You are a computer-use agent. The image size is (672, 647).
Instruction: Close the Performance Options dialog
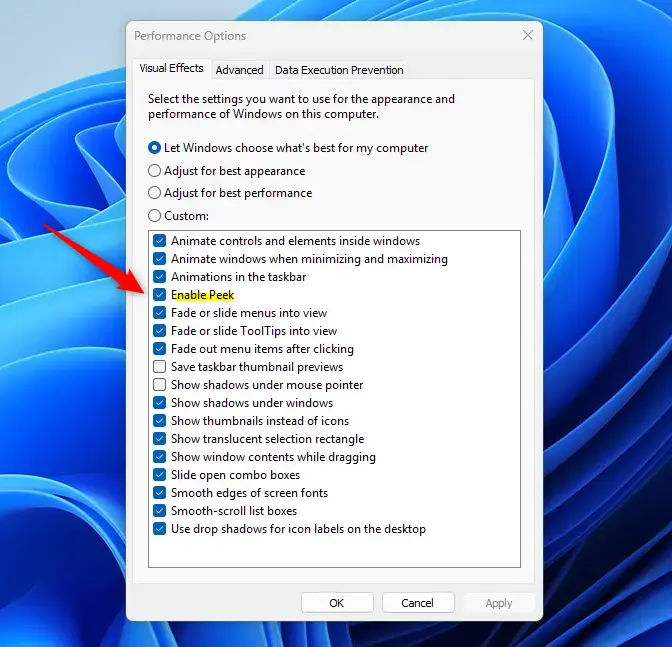pos(528,35)
